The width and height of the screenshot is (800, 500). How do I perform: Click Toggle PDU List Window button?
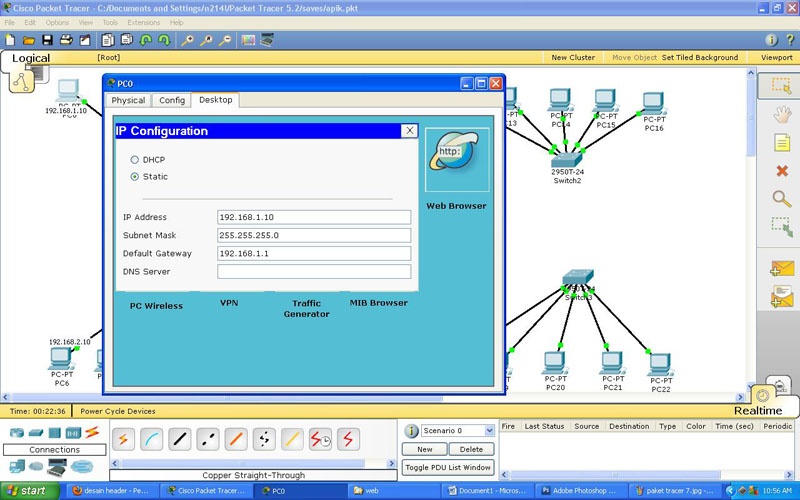(448, 467)
